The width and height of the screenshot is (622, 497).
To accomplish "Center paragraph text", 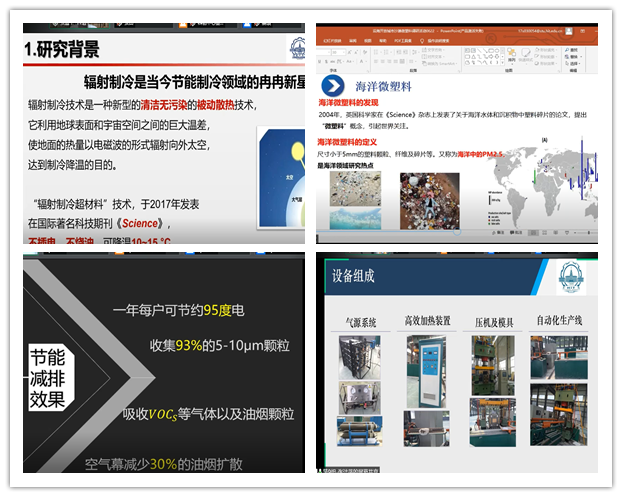I will click(382, 61).
